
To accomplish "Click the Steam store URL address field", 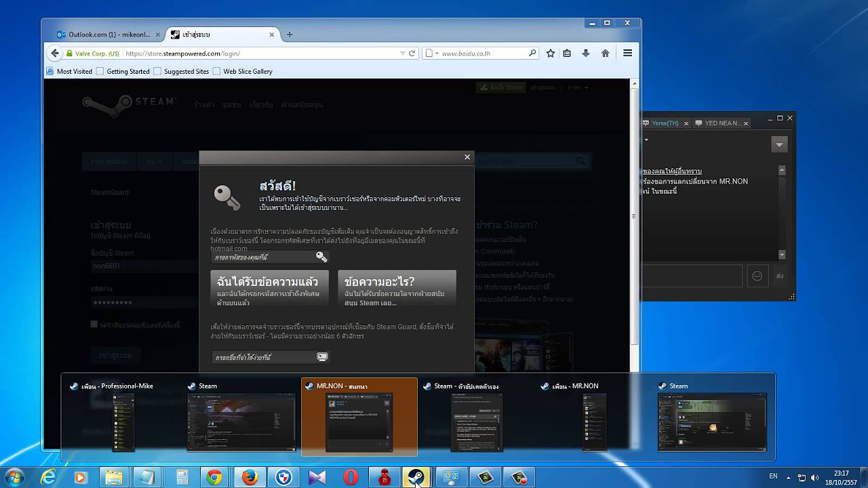I will coord(261,54).
